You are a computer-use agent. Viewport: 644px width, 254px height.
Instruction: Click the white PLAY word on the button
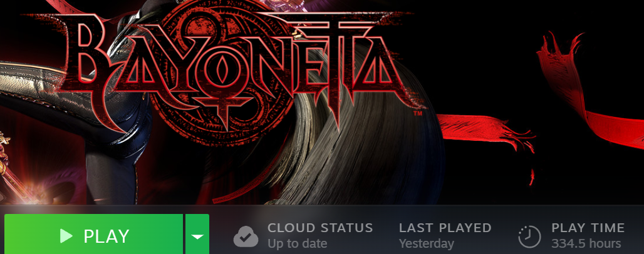coord(106,236)
